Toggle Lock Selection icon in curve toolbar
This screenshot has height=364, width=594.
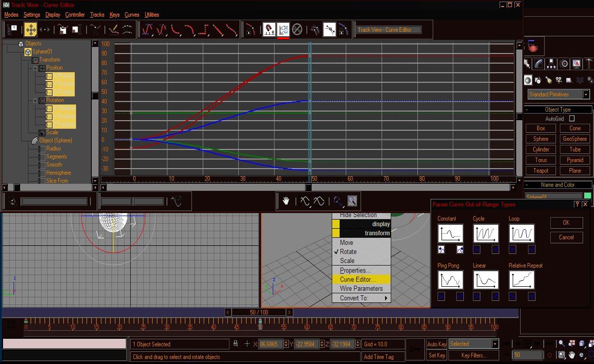pos(250,29)
